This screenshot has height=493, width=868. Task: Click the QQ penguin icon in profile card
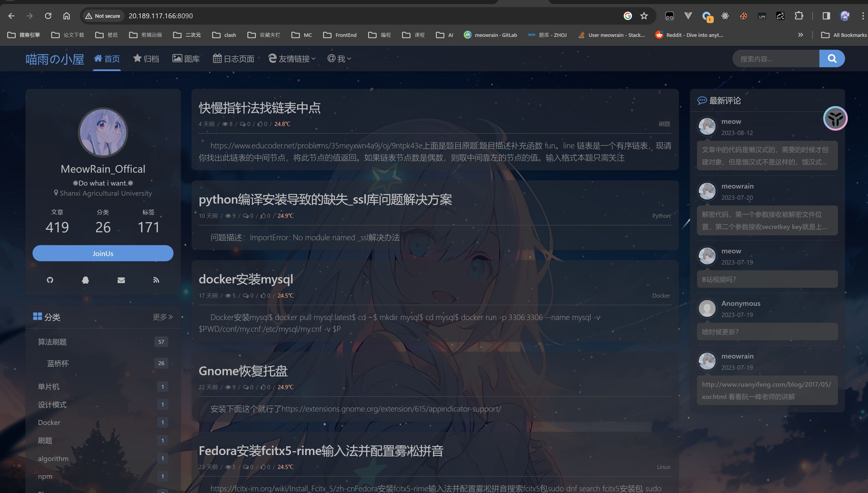85,280
